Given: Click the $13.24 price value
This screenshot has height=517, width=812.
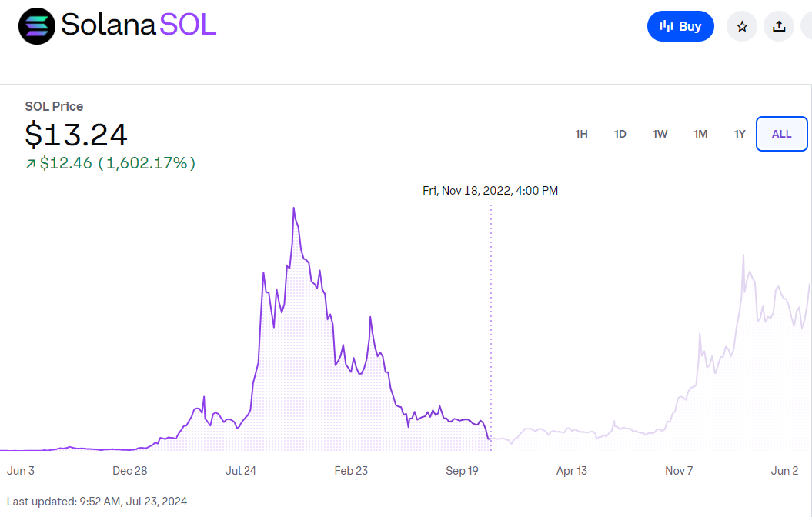Looking at the screenshot, I should coord(76,135).
